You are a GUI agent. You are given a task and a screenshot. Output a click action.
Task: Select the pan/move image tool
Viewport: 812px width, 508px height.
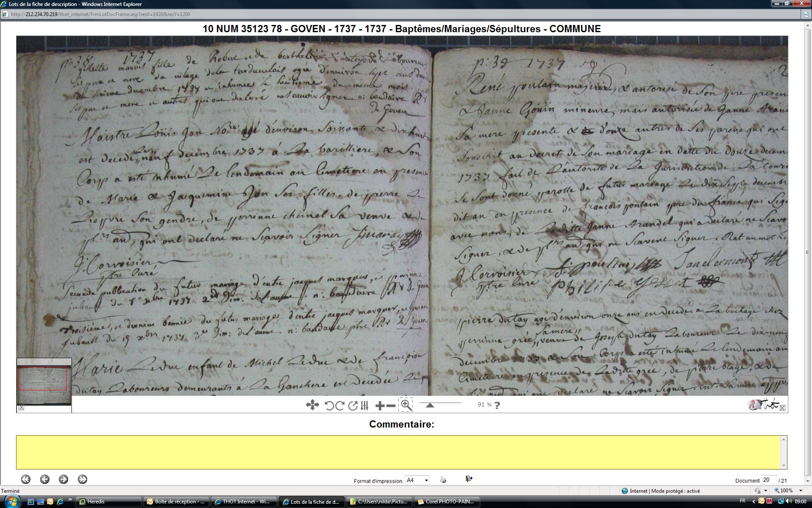312,405
